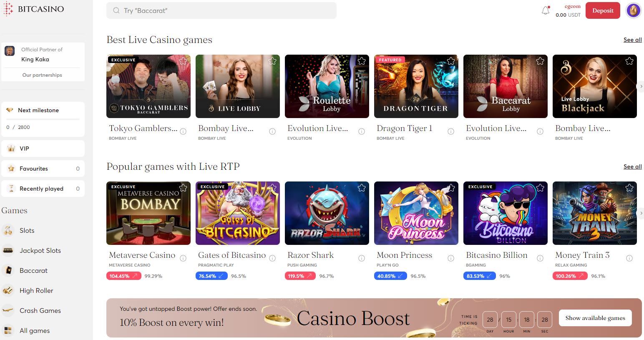The image size is (644, 340).
Task: Click the game search field
Action: point(221,10)
